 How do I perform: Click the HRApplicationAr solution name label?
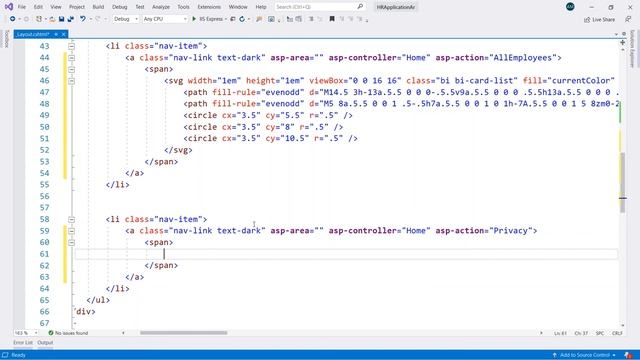pos(396,7)
